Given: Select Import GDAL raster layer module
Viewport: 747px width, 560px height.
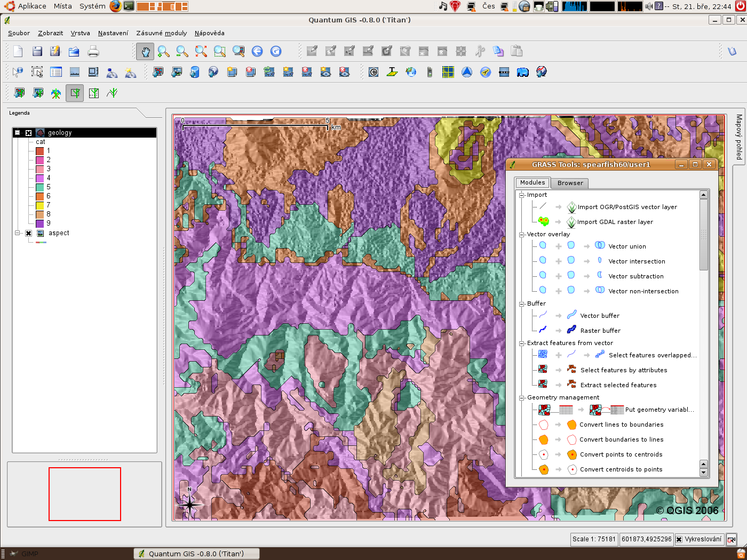Looking at the screenshot, I should pos(615,222).
